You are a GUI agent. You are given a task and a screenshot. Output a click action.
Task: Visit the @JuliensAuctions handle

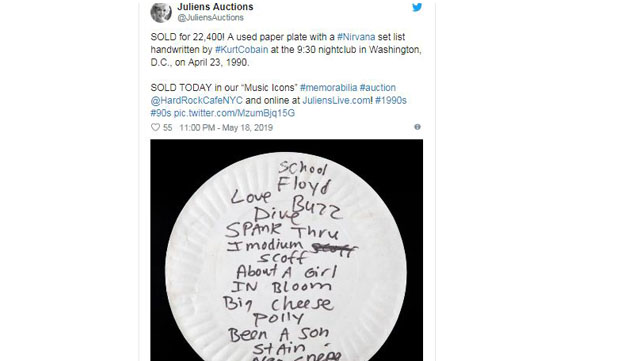point(210,18)
